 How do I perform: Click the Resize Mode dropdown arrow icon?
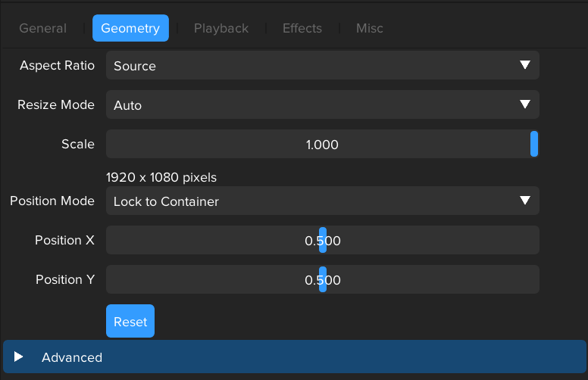[x=524, y=105]
